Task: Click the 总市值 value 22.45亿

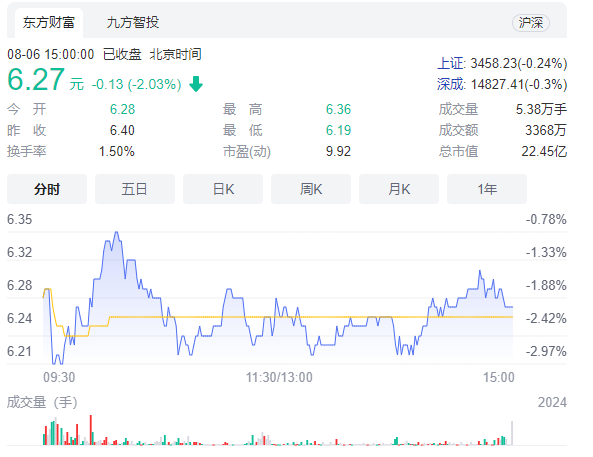Action: click(544, 152)
